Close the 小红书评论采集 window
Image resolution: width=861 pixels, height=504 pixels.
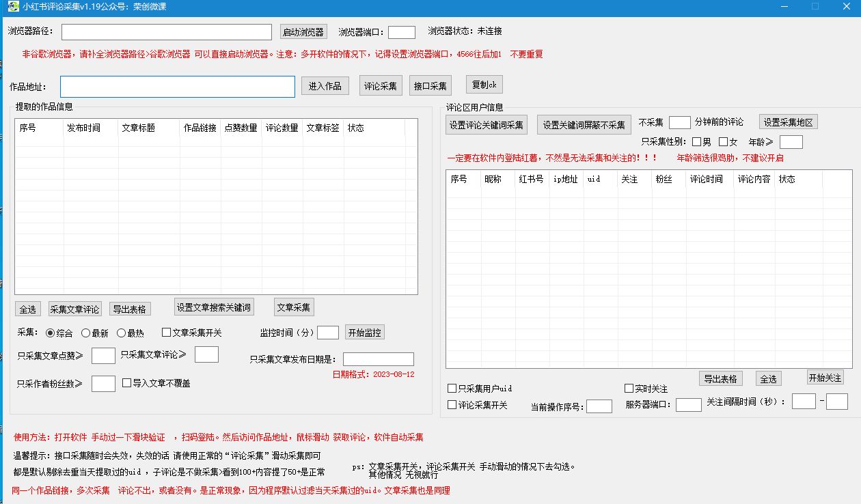[x=846, y=6]
